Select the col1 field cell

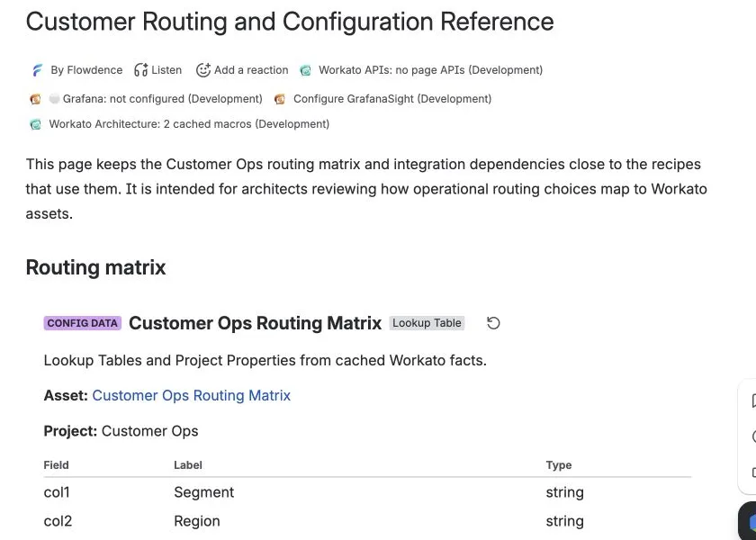click(x=57, y=492)
